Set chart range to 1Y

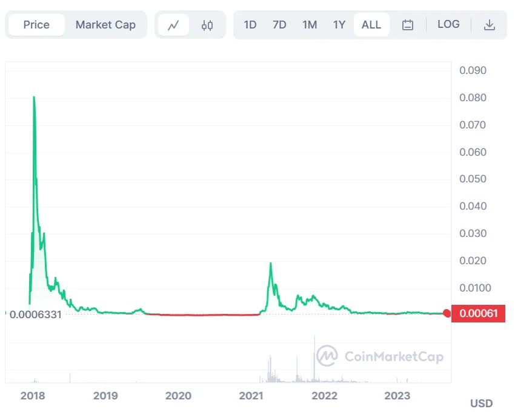coord(339,25)
